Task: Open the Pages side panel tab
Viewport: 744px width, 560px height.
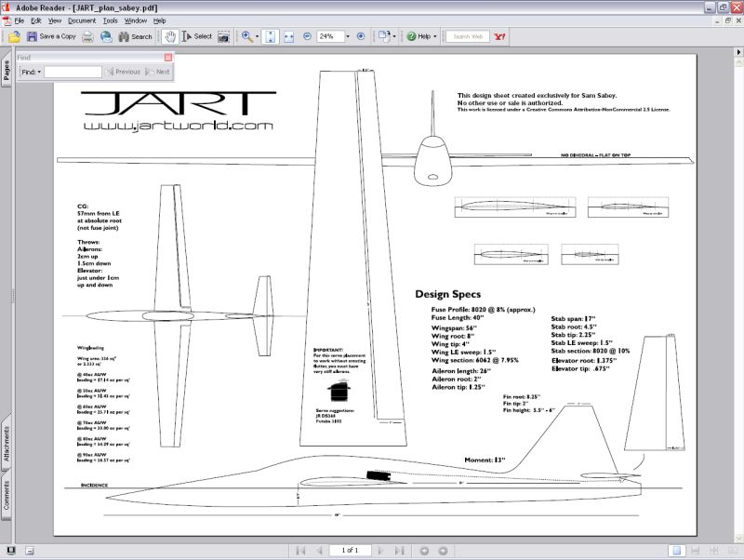Action: point(7,70)
